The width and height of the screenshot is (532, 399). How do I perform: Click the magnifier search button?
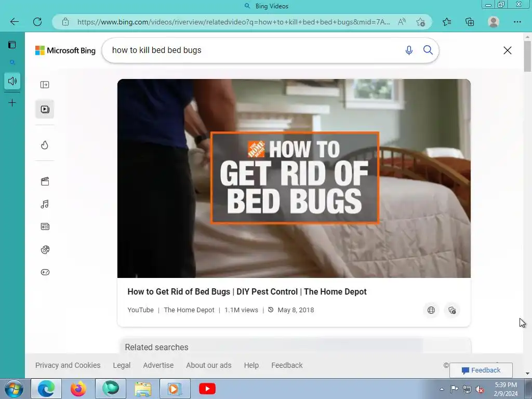(x=428, y=50)
